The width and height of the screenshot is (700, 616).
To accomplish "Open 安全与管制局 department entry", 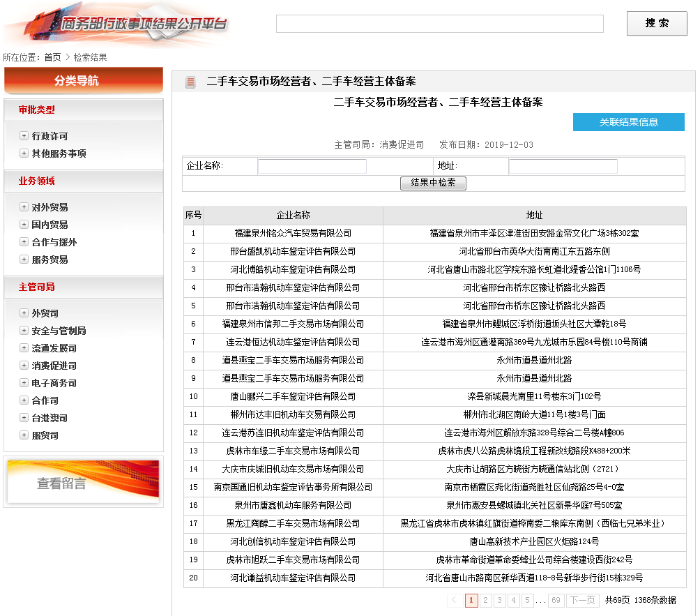I will (x=59, y=331).
